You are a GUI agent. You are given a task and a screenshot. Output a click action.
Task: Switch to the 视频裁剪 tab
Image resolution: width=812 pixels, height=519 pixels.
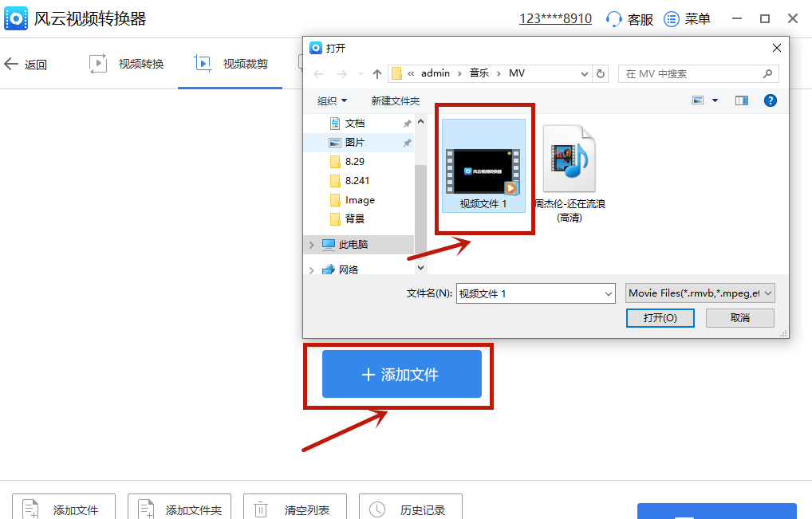pos(231,64)
